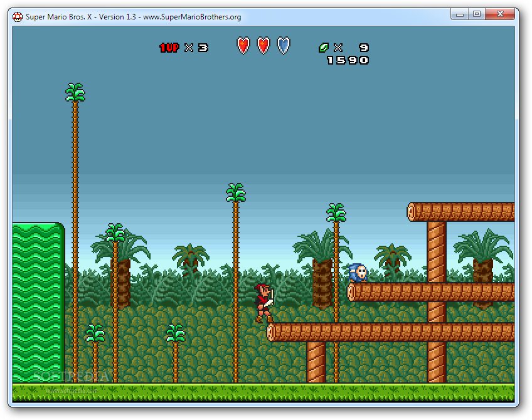Maximize the Super Mario Bros. X window
The width and height of the screenshot is (532, 420).
point(477,14)
